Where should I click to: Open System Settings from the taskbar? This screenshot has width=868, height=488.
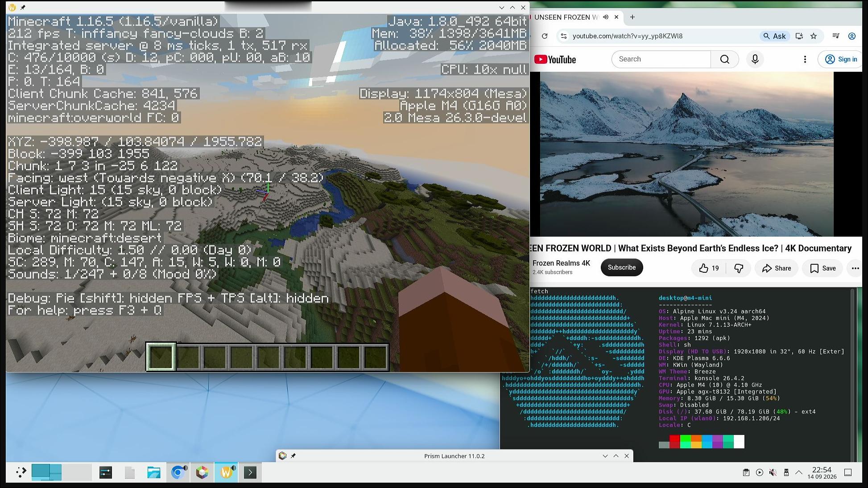(x=106, y=472)
